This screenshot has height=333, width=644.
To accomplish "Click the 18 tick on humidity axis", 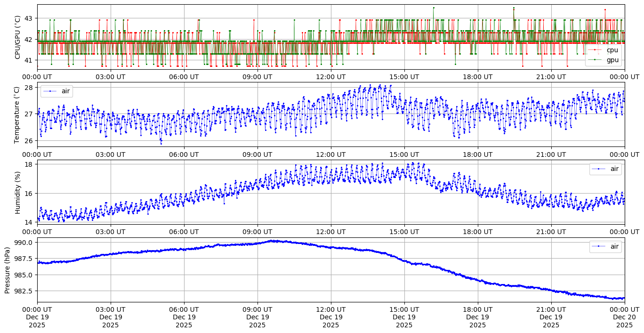I will coord(29,164).
